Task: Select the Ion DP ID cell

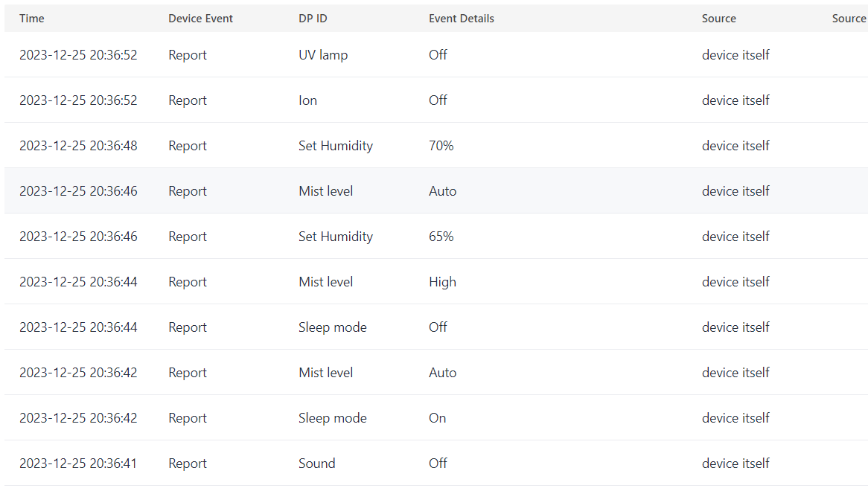Action: tap(308, 100)
